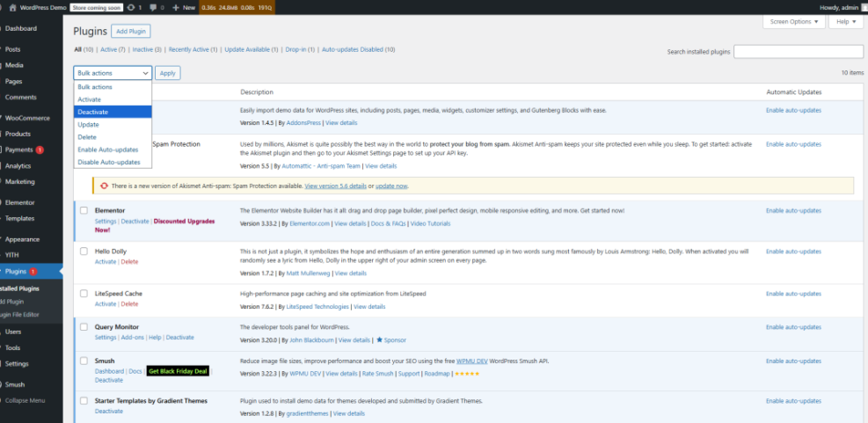Click the blue star Sponsor icon
Screen dimensions: 868x423
[380, 339]
